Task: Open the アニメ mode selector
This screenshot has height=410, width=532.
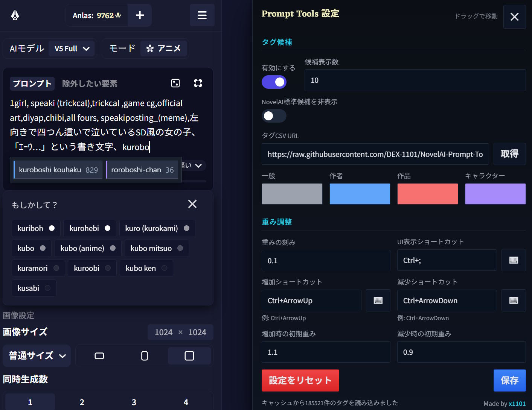Action: click(x=163, y=49)
